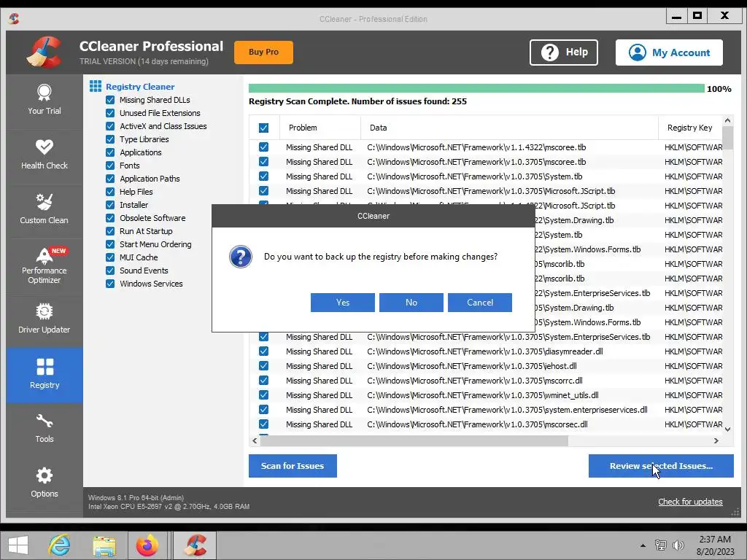Toggle Fonts checkbox
This screenshot has width=747, height=560.
pyautogui.click(x=110, y=166)
